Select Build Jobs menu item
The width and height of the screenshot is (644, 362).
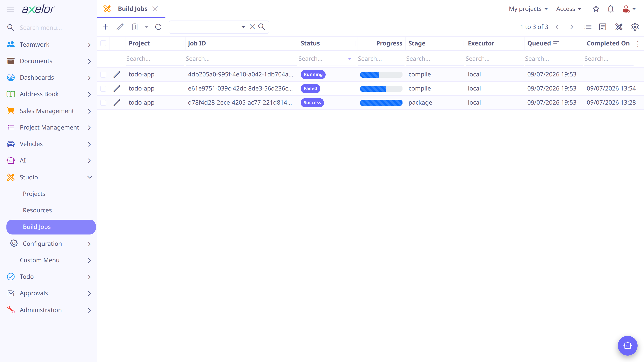(x=51, y=227)
